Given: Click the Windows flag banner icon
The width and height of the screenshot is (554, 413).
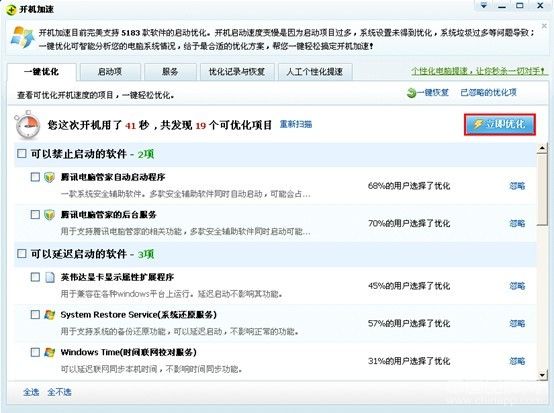Looking at the screenshot, I should click(x=22, y=37).
